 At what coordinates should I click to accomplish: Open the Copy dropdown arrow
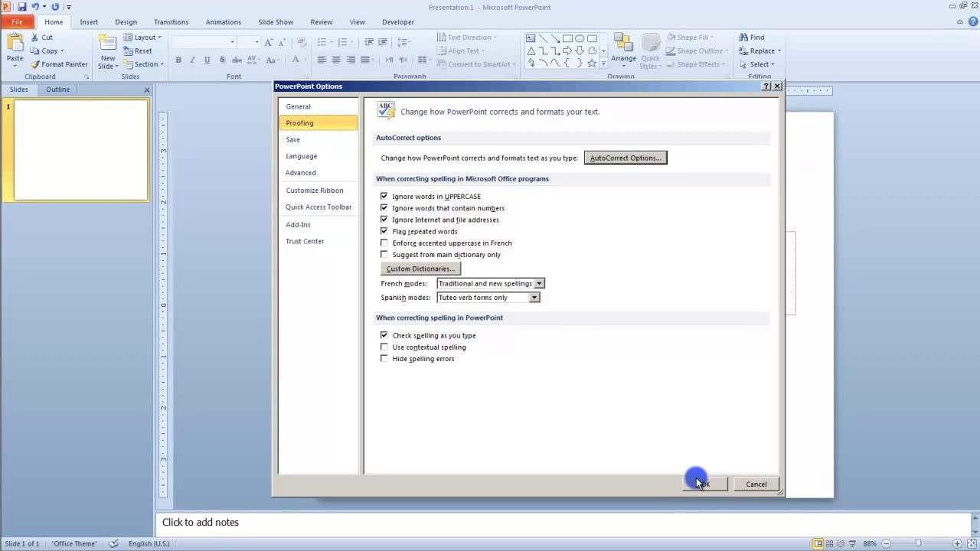pos(62,51)
